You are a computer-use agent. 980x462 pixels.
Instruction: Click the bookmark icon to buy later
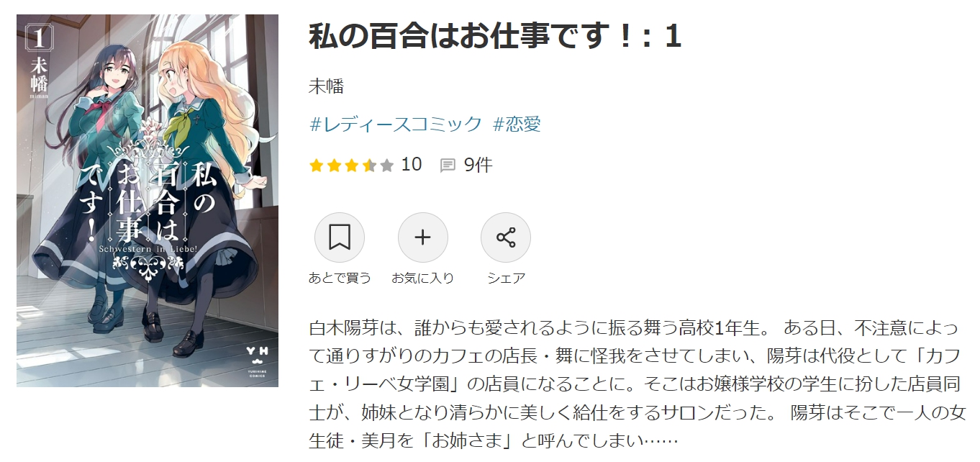tap(340, 237)
